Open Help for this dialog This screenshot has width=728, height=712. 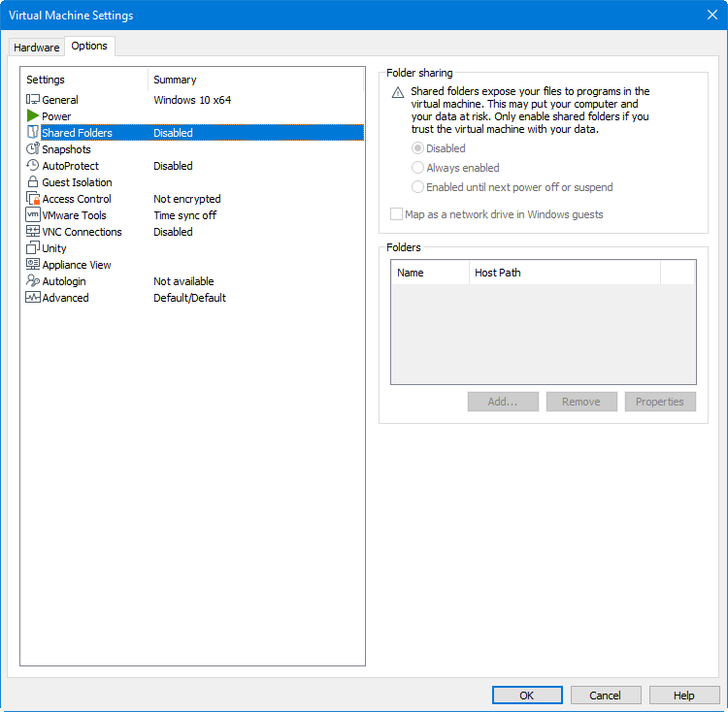[684, 696]
